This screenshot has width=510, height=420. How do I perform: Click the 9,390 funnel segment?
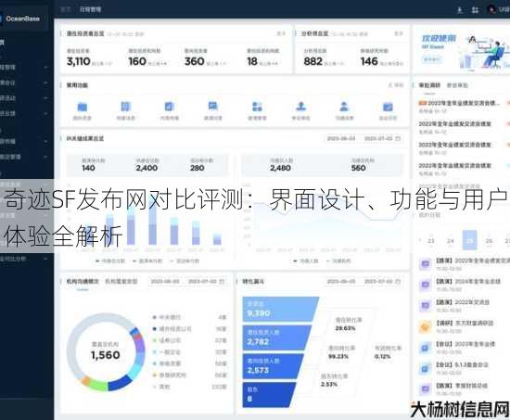[280, 309]
